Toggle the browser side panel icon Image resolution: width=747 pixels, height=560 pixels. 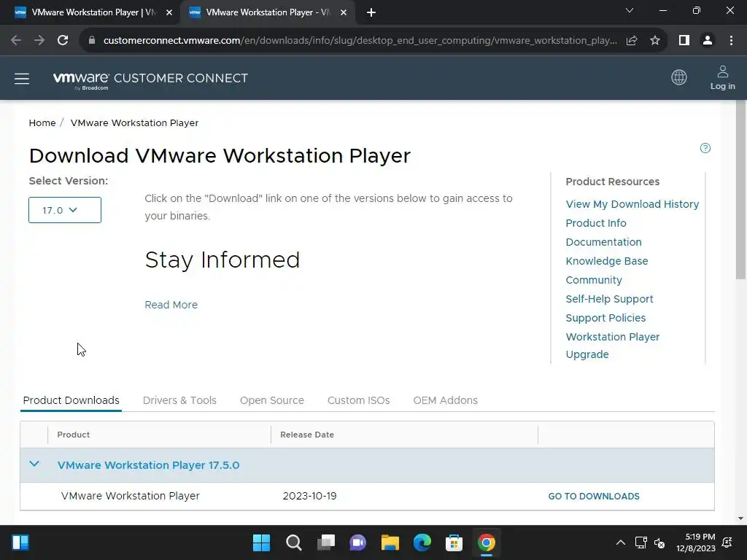click(x=684, y=41)
